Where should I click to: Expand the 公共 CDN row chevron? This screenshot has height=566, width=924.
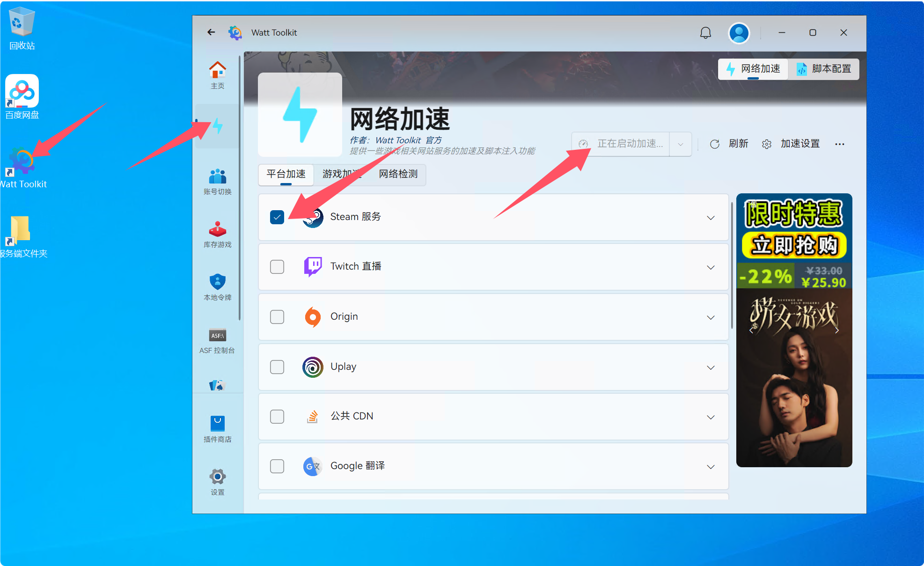(x=711, y=417)
